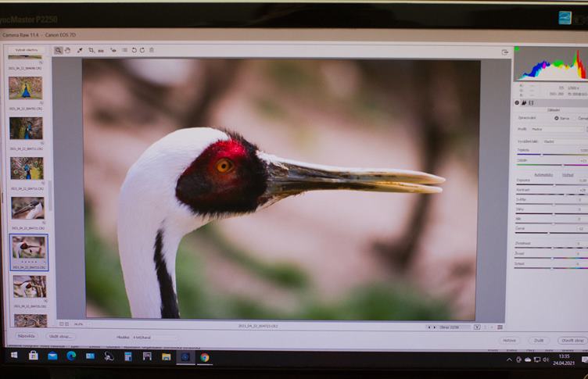Click the Černé slider handle
Screen dimensions: 588x379
coord(549,233)
